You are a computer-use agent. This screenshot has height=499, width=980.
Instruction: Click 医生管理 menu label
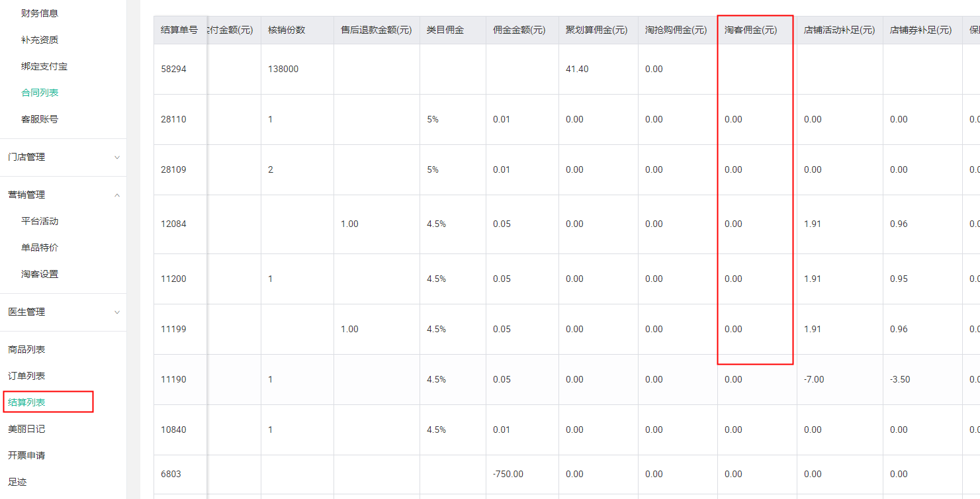[26, 312]
